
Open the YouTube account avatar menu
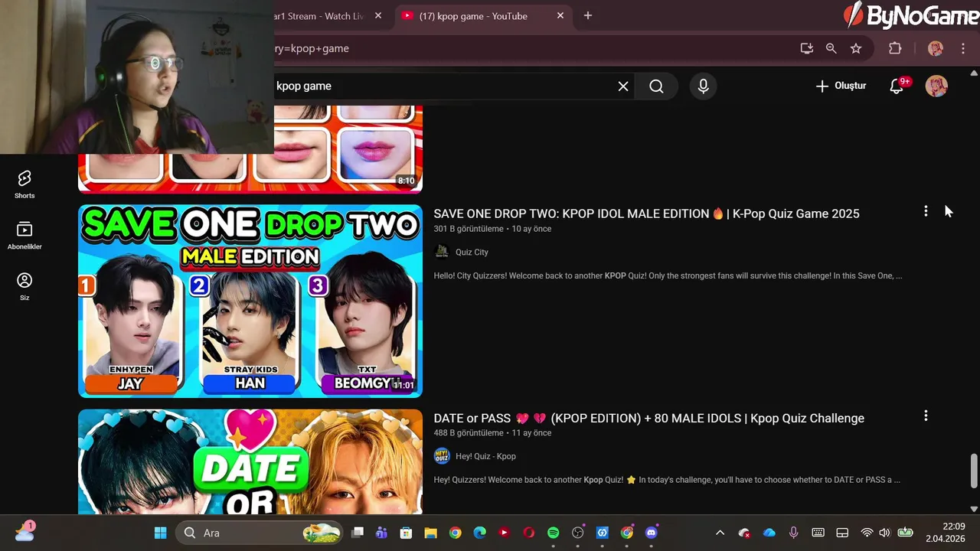[x=936, y=86]
